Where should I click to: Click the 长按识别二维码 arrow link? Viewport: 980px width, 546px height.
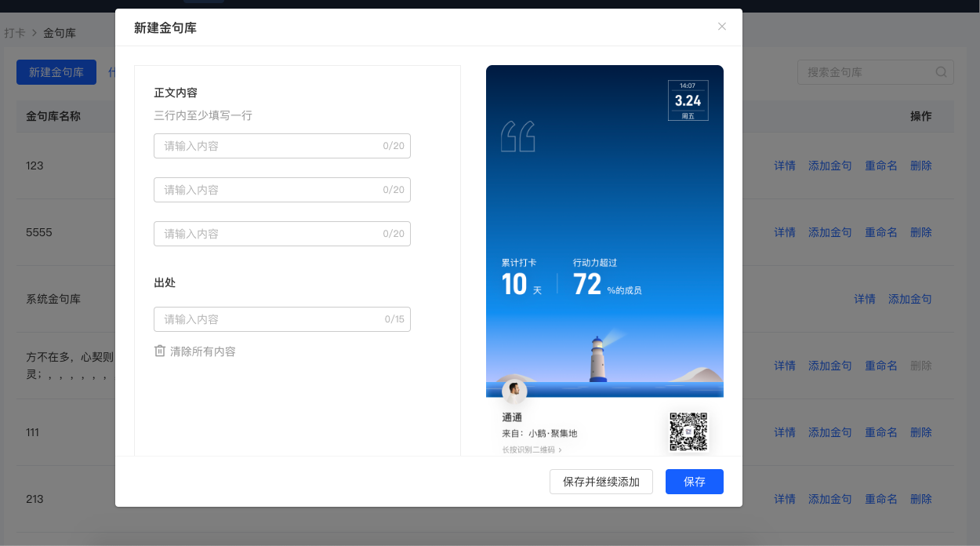coord(532,450)
